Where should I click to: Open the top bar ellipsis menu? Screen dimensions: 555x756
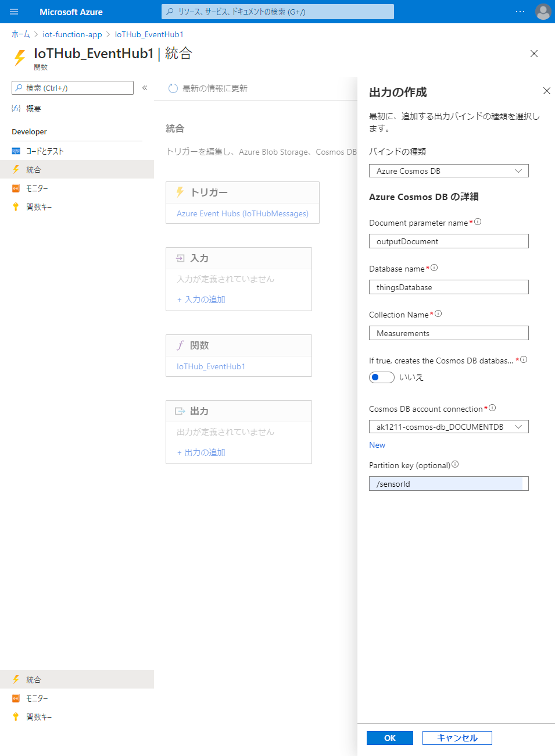click(520, 12)
